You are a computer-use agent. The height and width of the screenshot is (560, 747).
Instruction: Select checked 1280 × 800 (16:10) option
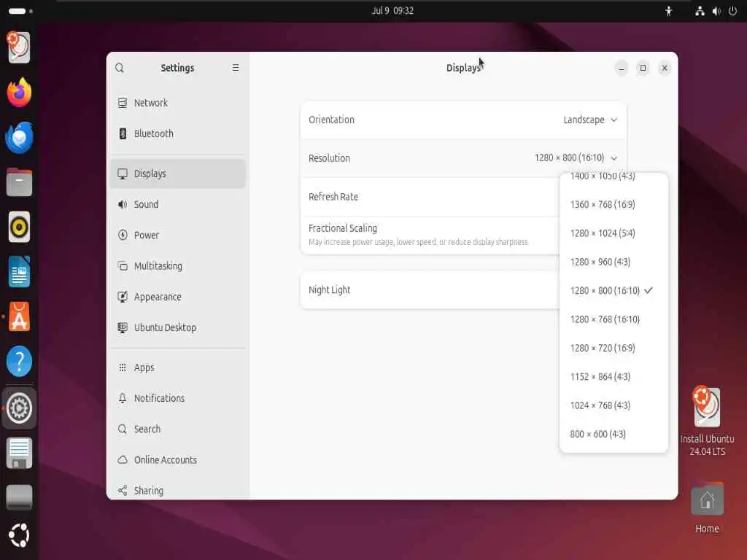tap(614, 290)
